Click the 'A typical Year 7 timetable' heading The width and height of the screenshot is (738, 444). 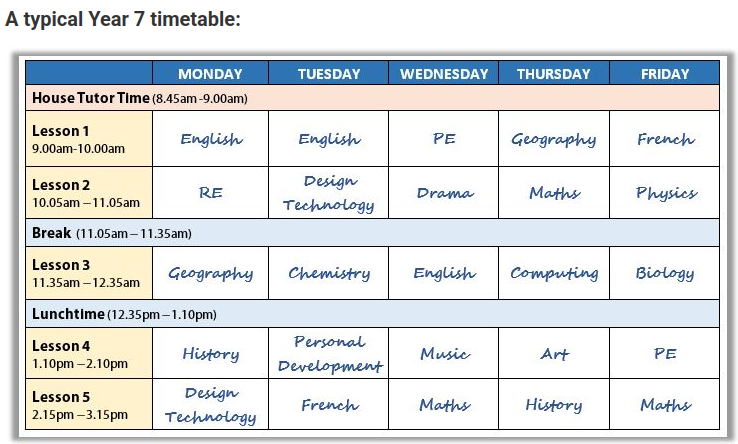click(x=123, y=20)
